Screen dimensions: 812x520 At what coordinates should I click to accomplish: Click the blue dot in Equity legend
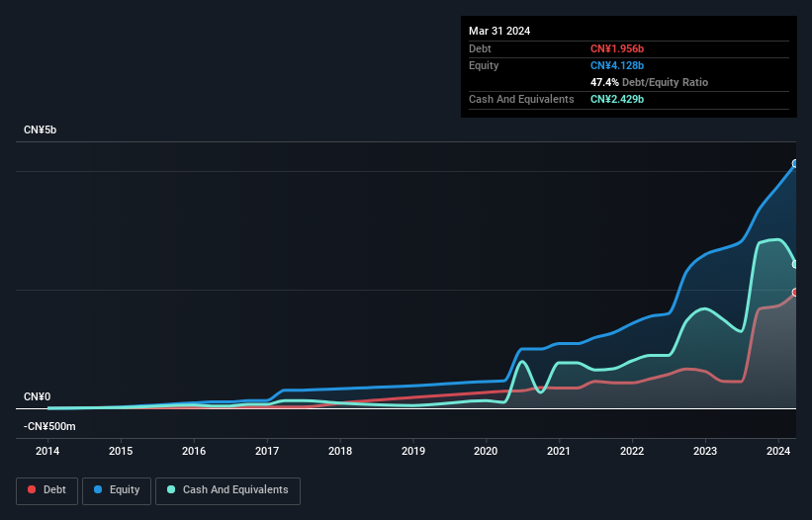click(x=98, y=489)
